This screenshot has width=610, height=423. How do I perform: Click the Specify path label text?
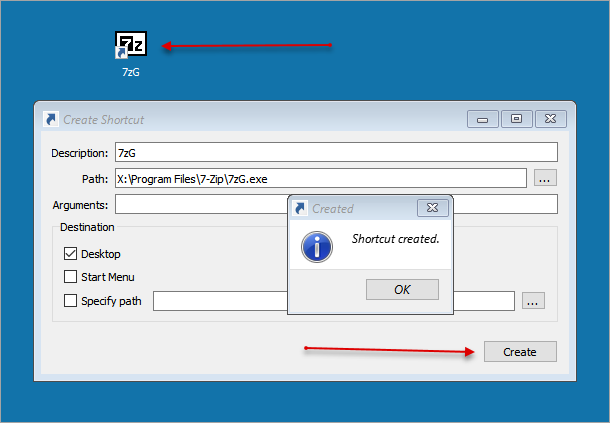click(111, 301)
